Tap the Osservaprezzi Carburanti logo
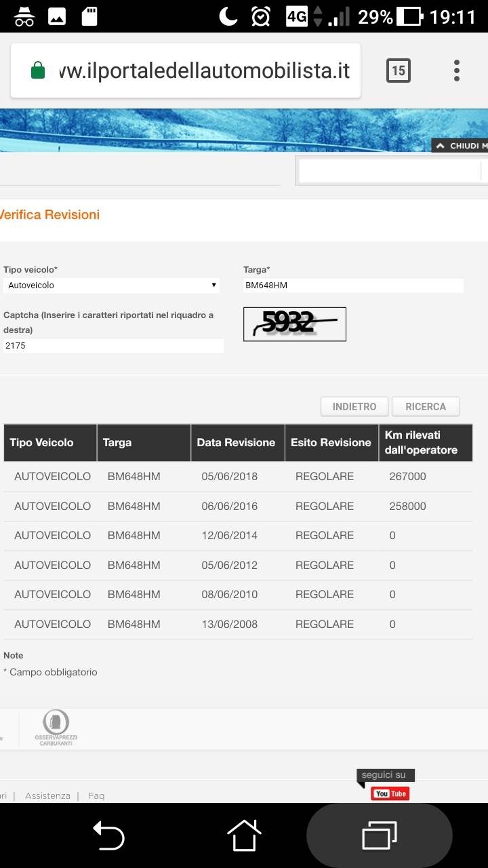 pyautogui.click(x=56, y=728)
